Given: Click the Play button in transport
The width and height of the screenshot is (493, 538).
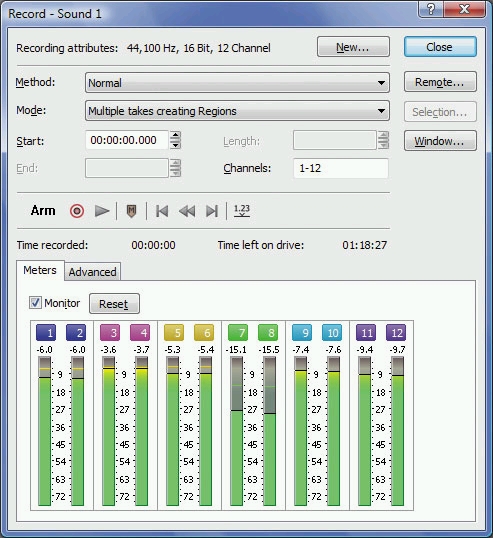Looking at the screenshot, I should click(x=102, y=211).
